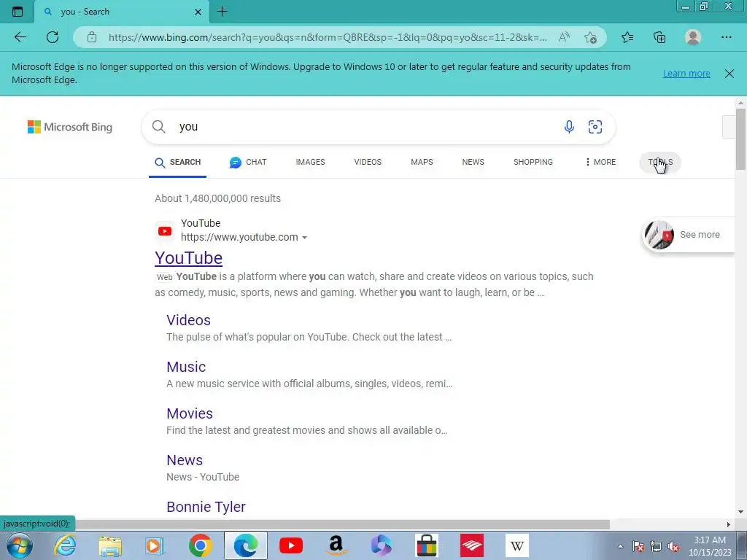Click the YouTube favicon beside the result
Viewport: 747px width, 560px height.
(x=165, y=231)
